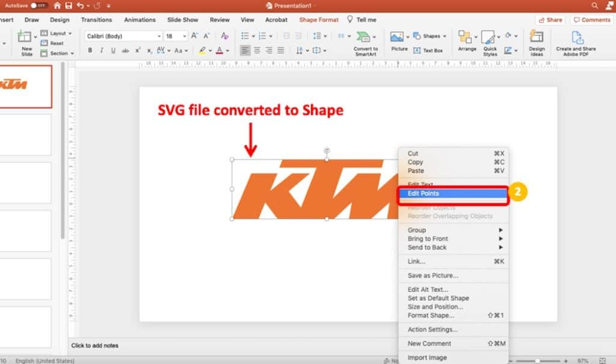Viewport: 616px width, 364px height.
Task: Toggle the AutoSave switch
Action: [x=39, y=5]
